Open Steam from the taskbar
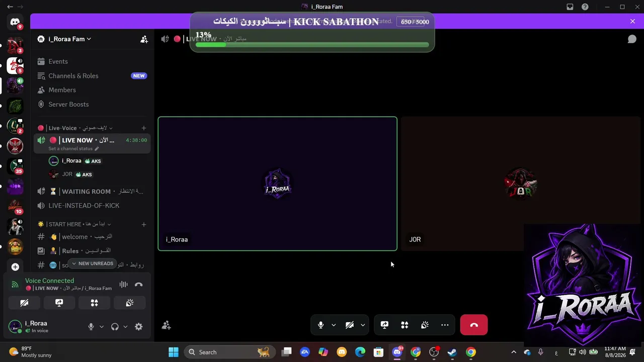Image resolution: width=644 pixels, height=362 pixels. click(452, 352)
